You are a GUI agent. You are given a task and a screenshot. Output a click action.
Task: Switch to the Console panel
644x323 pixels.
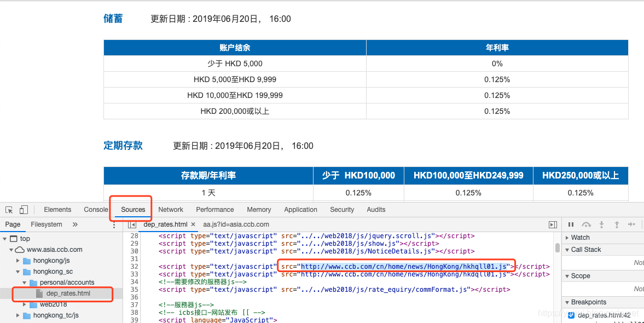96,210
